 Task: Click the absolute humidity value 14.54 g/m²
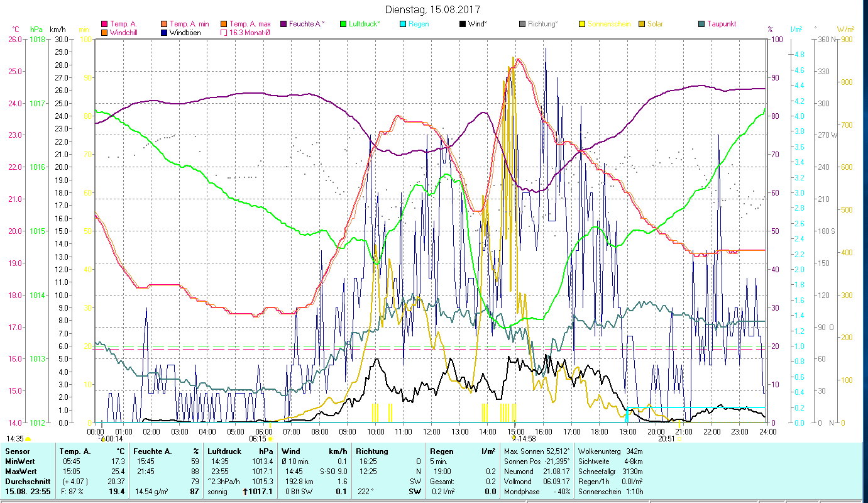150,492
